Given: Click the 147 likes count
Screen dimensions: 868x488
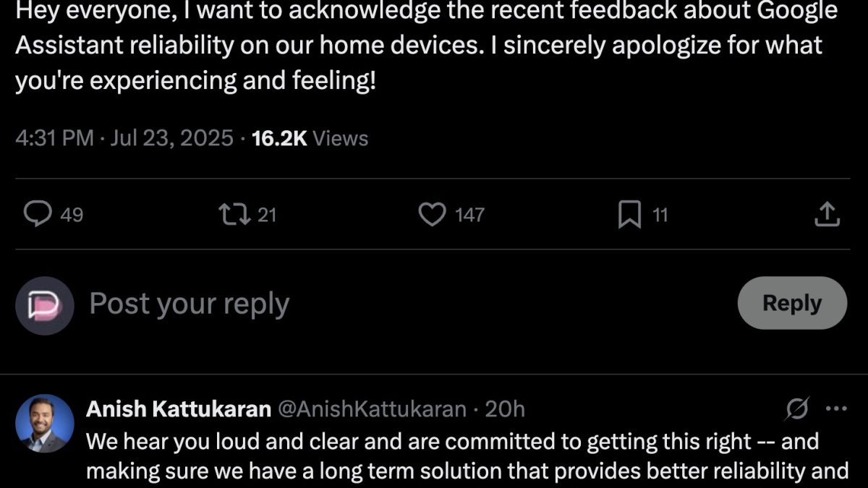Looking at the screenshot, I should [469, 215].
